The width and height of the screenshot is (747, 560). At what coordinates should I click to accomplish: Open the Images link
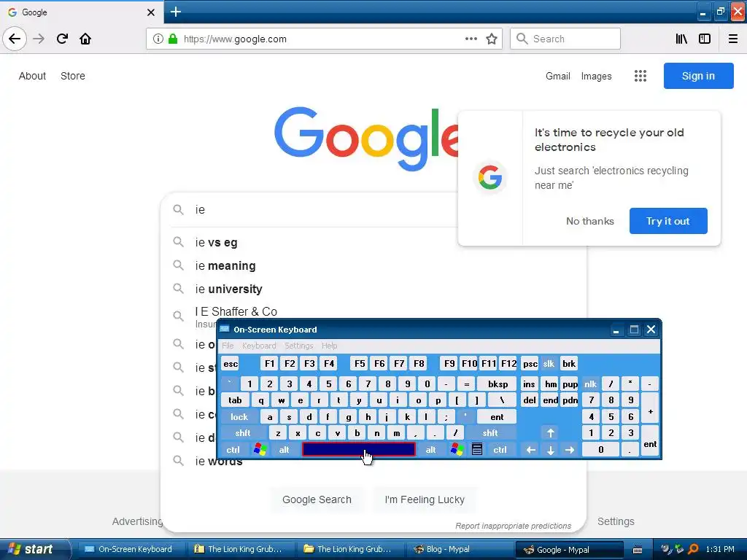597,76
